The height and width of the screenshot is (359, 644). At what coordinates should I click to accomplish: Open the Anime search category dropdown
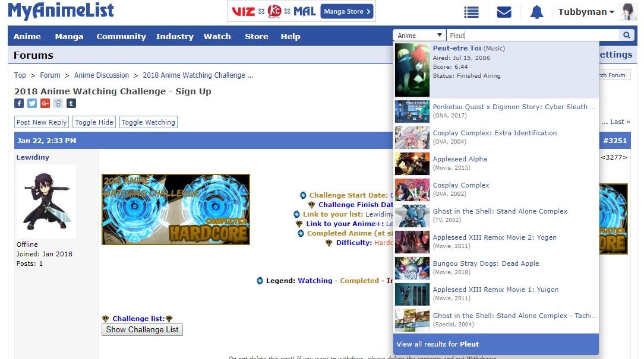tap(419, 35)
